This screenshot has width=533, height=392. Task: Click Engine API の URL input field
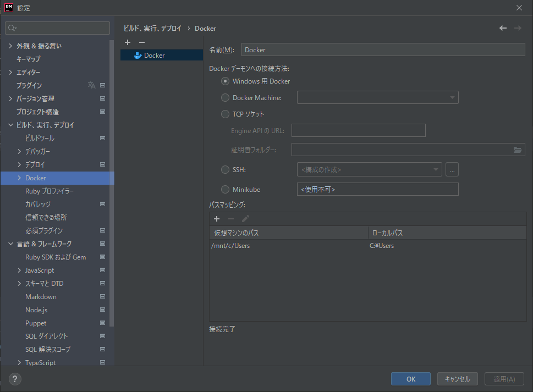358,130
